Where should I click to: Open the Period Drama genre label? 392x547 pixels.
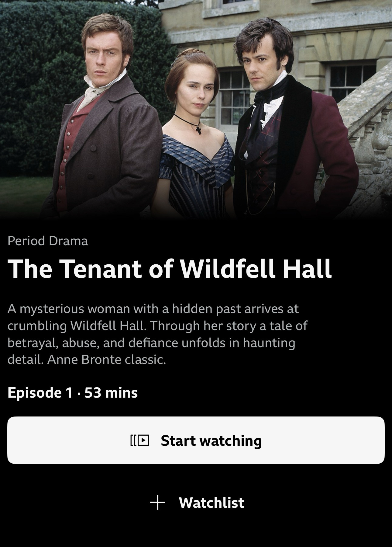pos(48,241)
